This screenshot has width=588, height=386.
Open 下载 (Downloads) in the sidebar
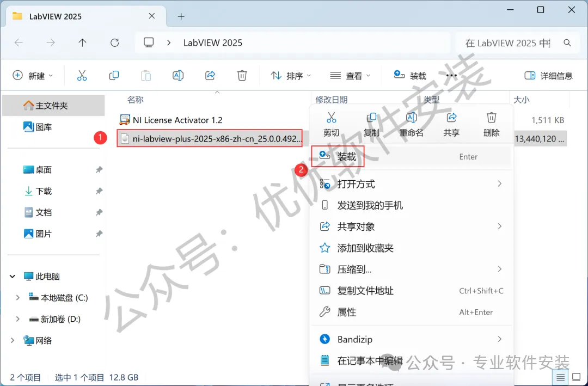(x=38, y=191)
